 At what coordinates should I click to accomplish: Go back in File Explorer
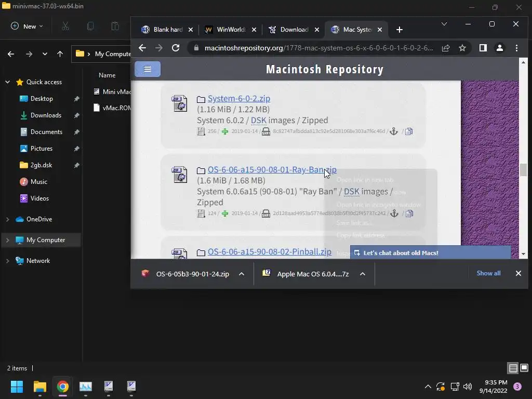coord(11,54)
